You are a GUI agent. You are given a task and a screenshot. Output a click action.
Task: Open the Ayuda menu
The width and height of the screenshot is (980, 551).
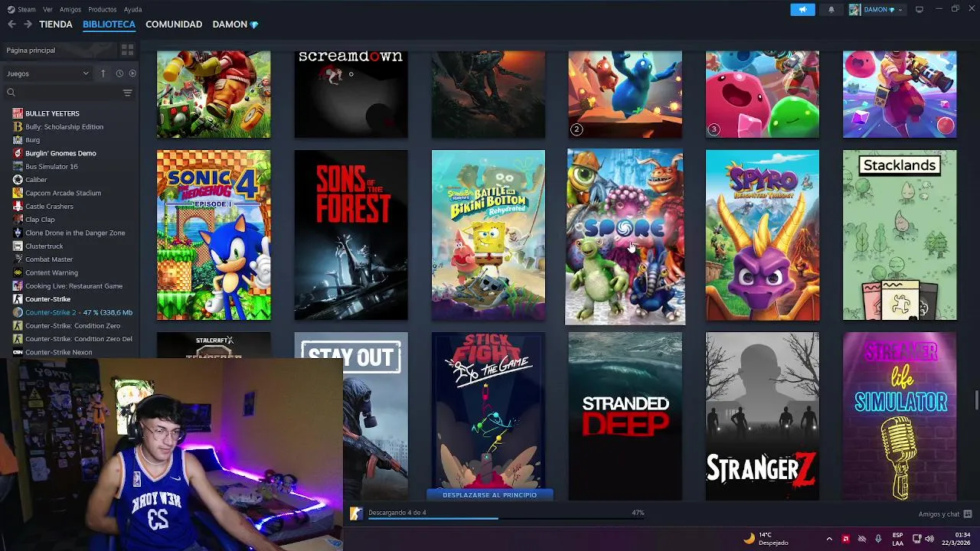coord(132,9)
